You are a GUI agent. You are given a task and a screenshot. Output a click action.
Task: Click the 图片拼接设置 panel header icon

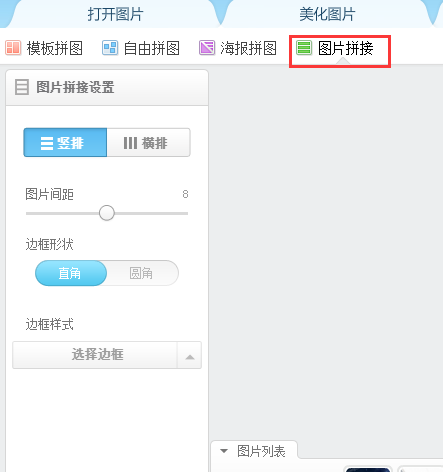click(22, 87)
